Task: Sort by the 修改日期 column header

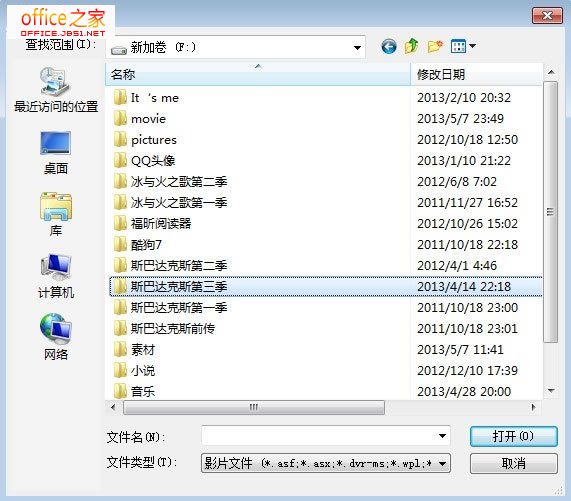Action: [476, 74]
